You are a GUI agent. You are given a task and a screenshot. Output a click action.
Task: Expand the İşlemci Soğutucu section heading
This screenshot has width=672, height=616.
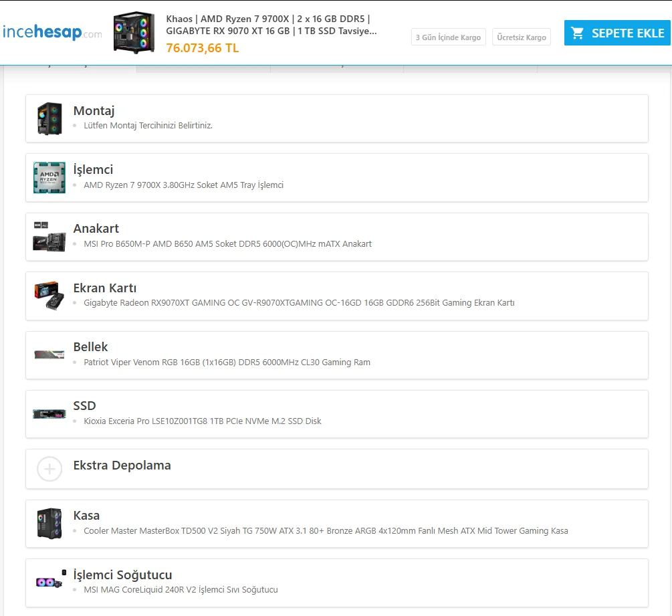pyautogui.click(x=122, y=575)
